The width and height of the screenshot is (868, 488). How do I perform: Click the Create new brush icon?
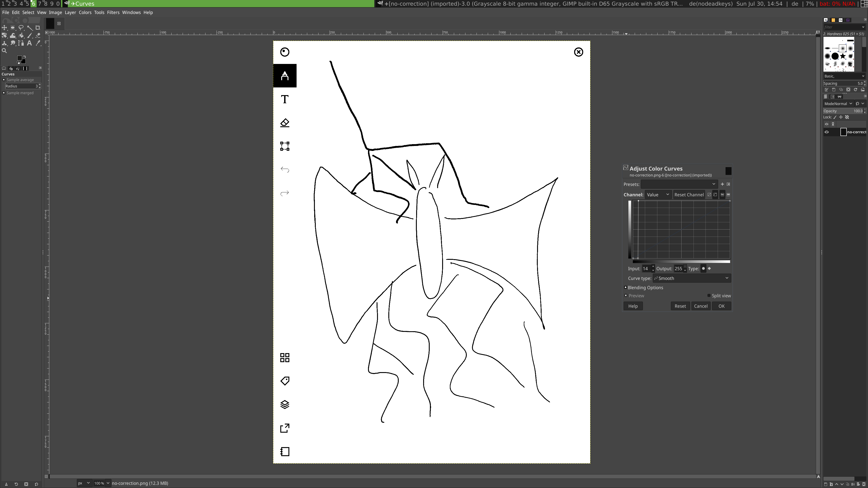(834, 90)
